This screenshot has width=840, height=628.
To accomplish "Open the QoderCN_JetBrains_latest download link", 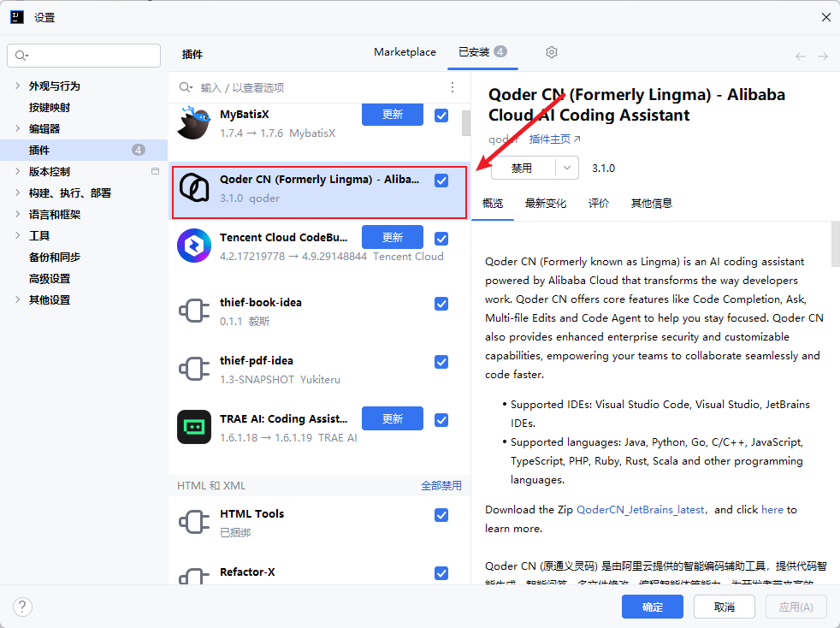I will coord(640,510).
